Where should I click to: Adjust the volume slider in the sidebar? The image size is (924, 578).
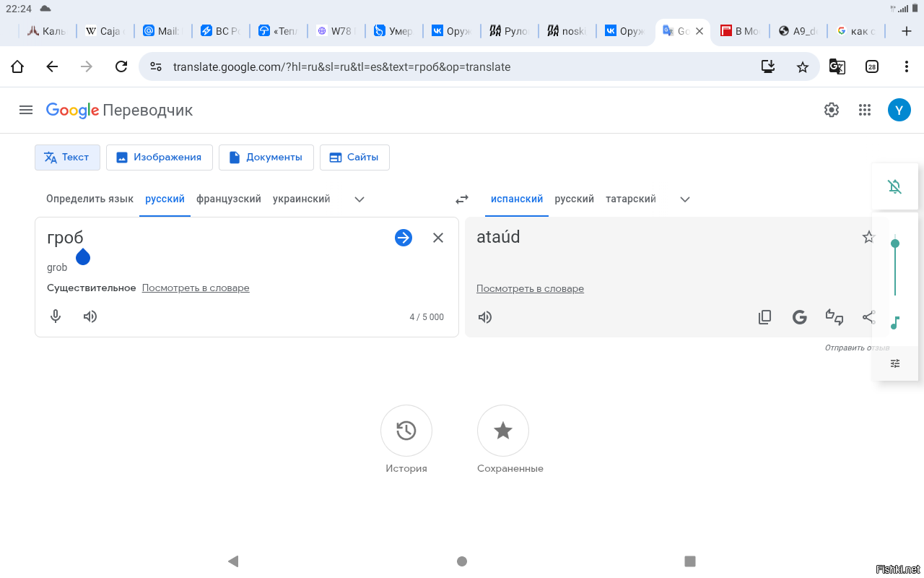[895, 243]
